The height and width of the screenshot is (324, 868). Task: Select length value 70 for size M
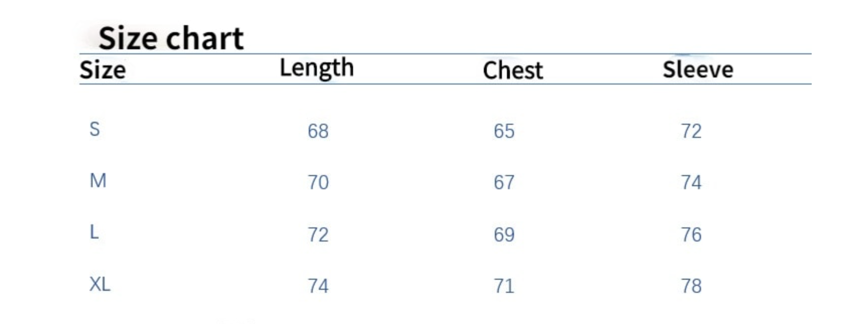coord(318,182)
